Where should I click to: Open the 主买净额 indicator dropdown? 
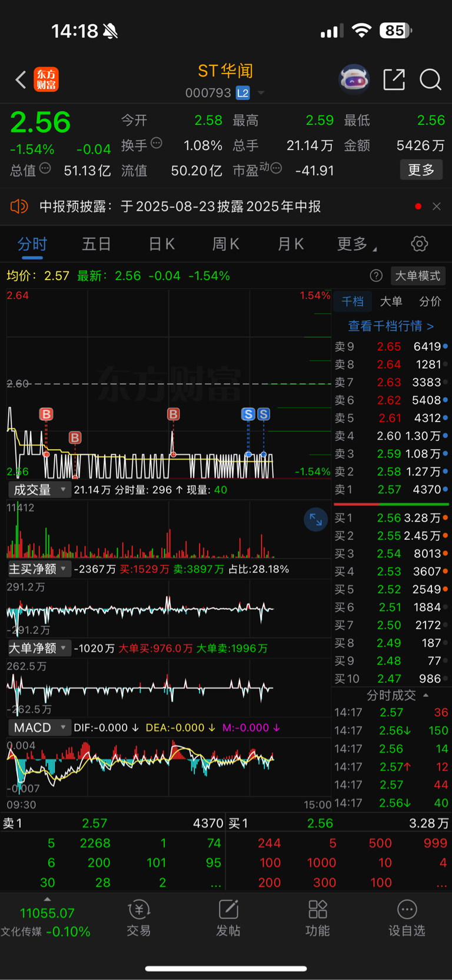pyautogui.click(x=40, y=569)
